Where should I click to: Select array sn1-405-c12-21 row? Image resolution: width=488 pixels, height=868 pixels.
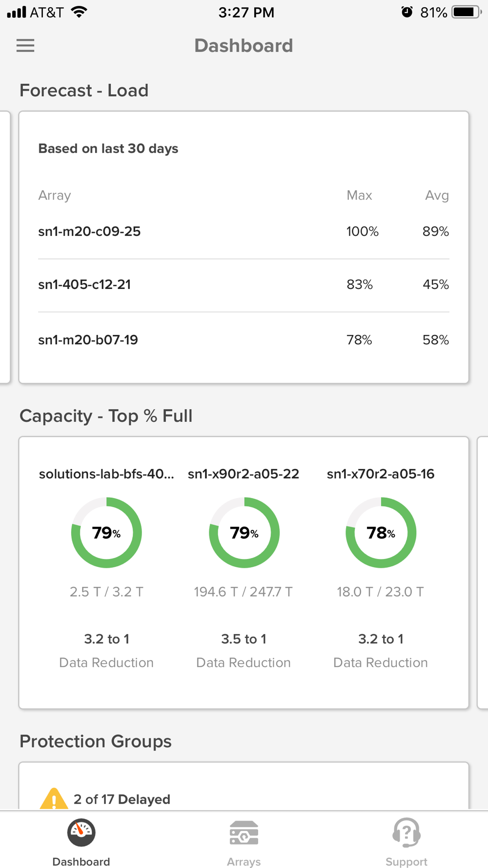coord(244,285)
